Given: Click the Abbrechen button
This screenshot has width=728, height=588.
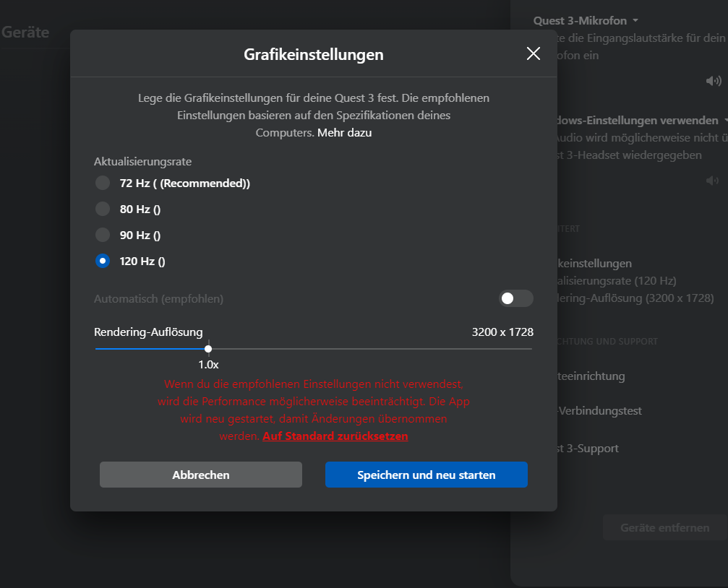Looking at the screenshot, I should pos(200,475).
